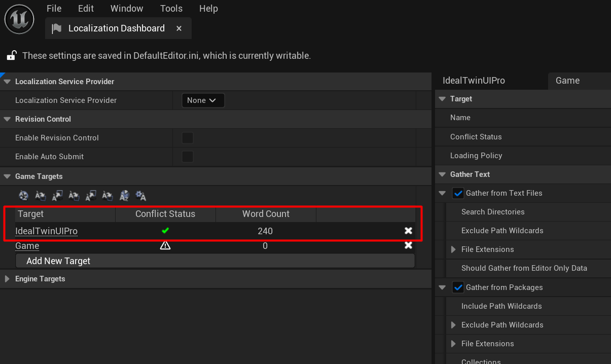611x364 pixels.
Task: Remove the Game target using its X icon
Action: (x=408, y=246)
